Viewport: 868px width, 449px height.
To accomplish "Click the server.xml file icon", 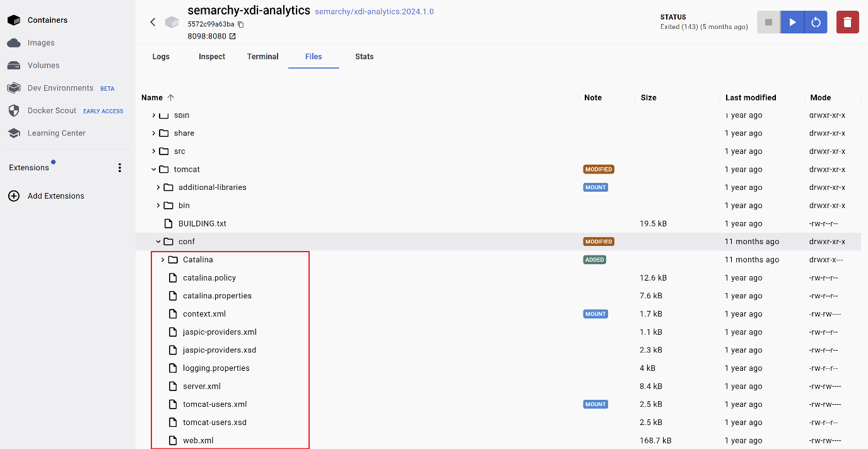I will tap(173, 387).
